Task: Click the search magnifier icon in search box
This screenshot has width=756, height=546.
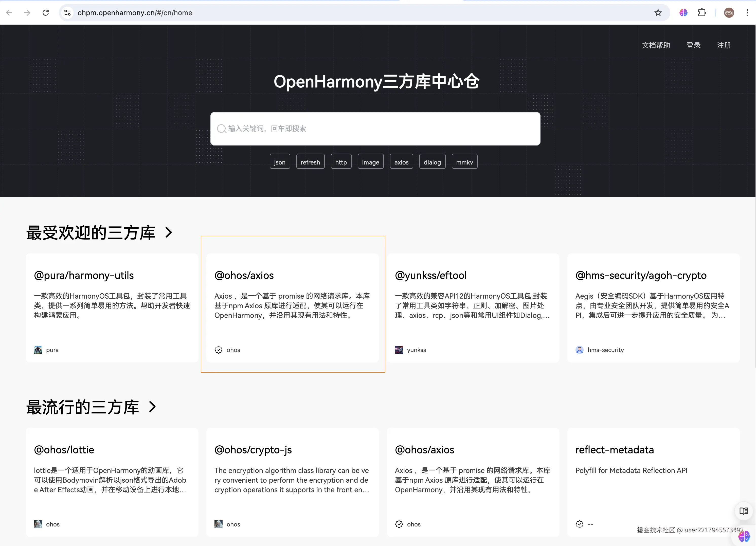Action: click(x=221, y=129)
